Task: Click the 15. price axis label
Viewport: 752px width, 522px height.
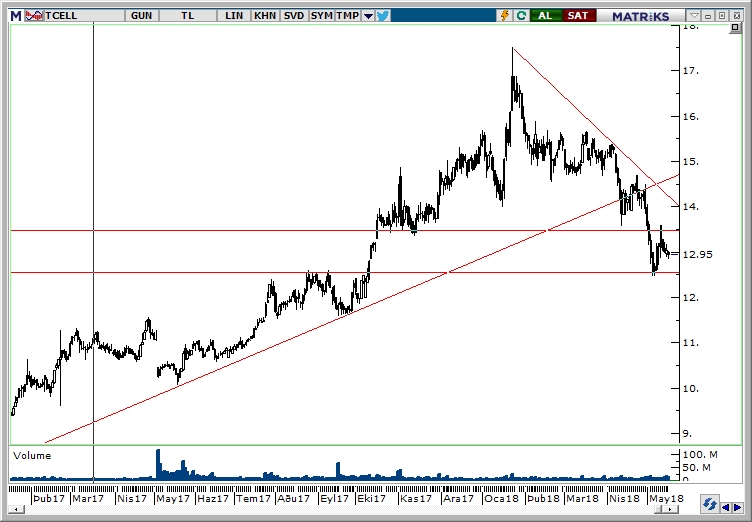Action: point(691,162)
